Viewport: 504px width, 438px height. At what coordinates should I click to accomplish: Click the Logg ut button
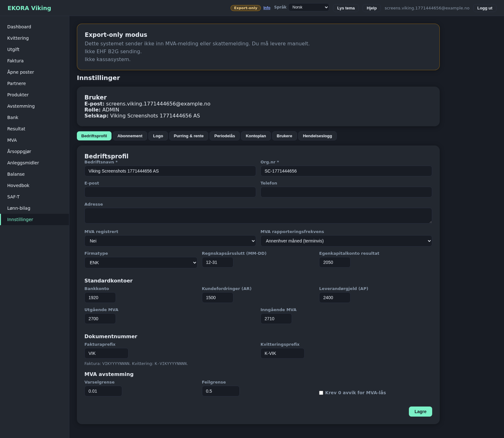point(484,8)
